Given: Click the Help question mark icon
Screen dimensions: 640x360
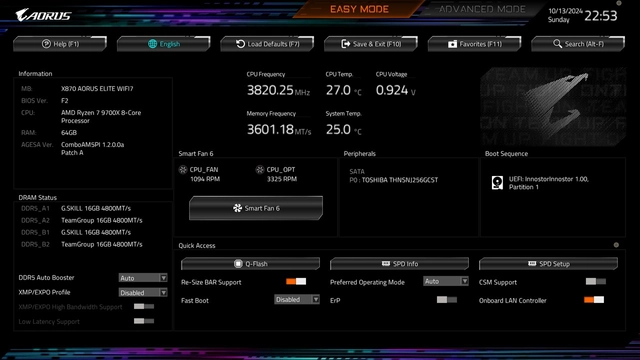Looking at the screenshot, I should 46,44.
